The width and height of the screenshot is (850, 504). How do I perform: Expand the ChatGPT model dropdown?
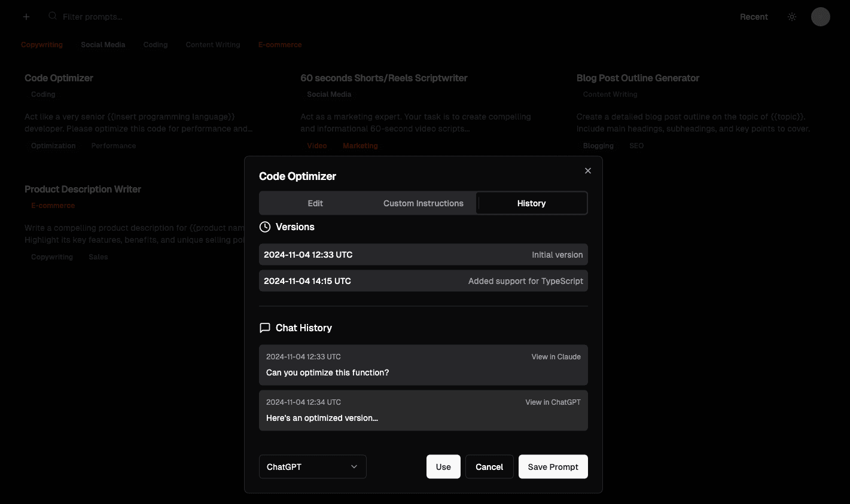click(x=312, y=467)
